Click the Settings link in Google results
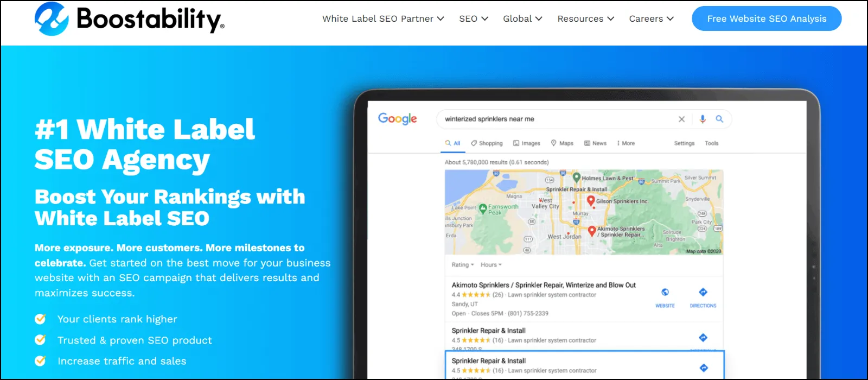The image size is (868, 380). [684, 143]
